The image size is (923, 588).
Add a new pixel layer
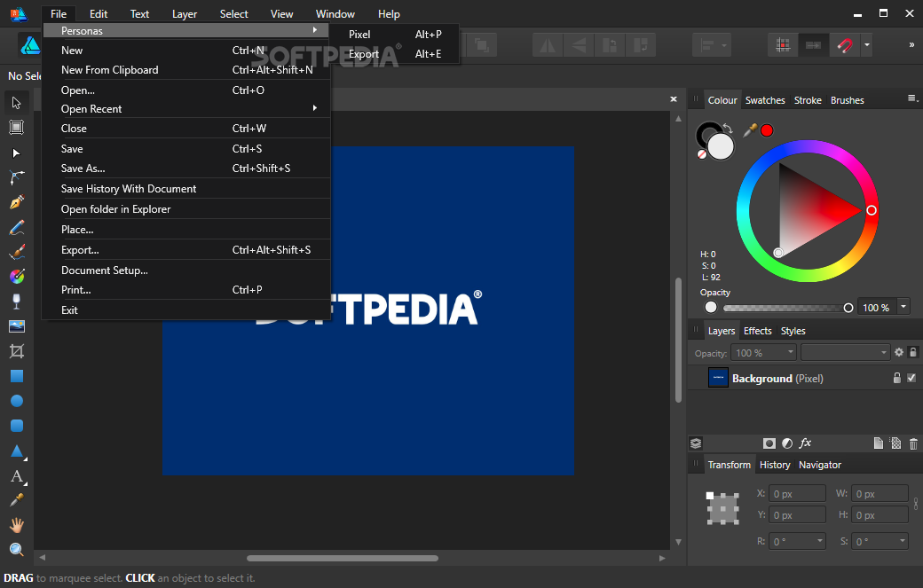(895, 443)
